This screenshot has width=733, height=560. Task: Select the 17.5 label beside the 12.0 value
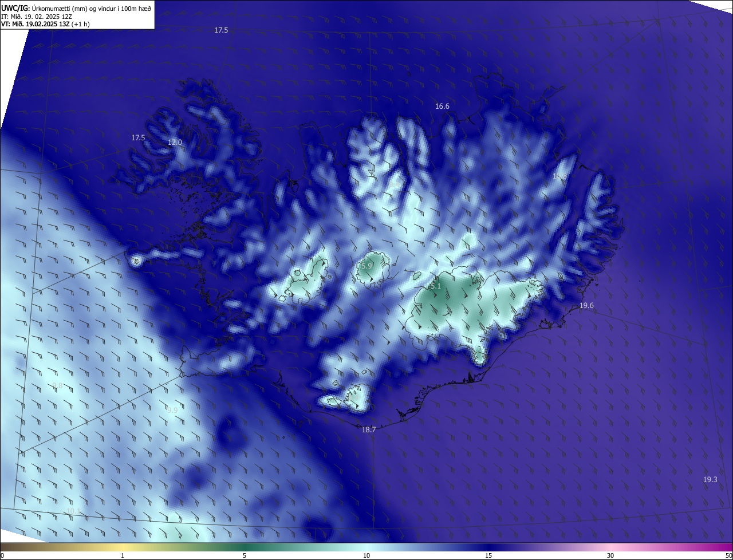click(x=138, y=137)
